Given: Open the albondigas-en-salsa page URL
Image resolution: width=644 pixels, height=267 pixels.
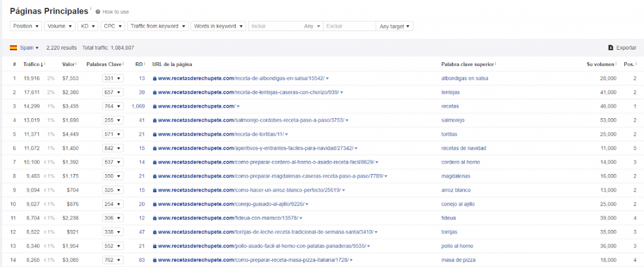Looking at the screenshot, I should click(241, 79).
